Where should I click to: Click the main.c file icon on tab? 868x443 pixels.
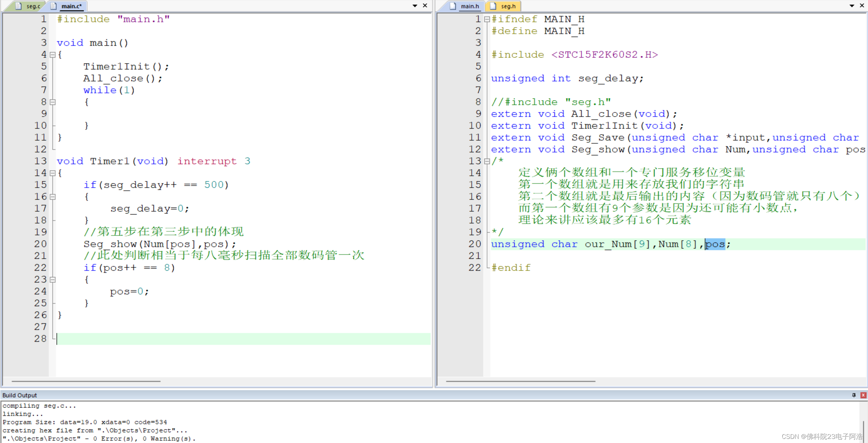(54, 6)
